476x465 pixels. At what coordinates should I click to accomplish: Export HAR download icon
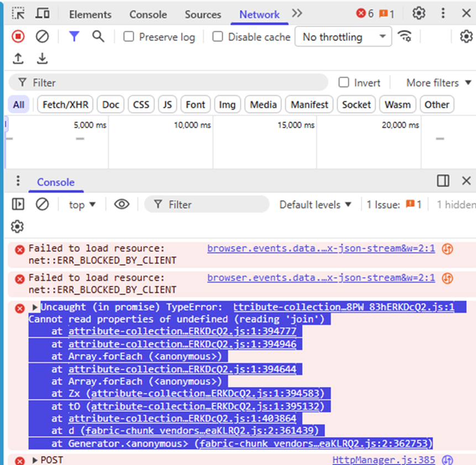click(42, 59)
